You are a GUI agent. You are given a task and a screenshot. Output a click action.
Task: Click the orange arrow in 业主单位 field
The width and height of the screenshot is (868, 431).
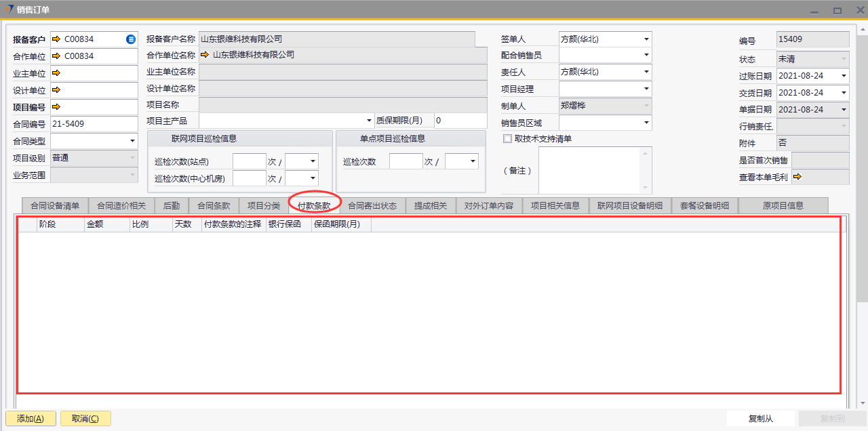56,73
